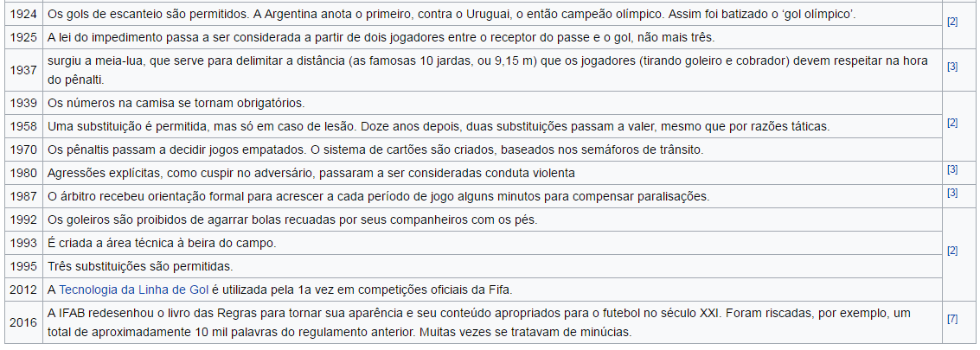Click the 1970 year cell
Viewport: 980px width, 350px height.
[22, 150]
